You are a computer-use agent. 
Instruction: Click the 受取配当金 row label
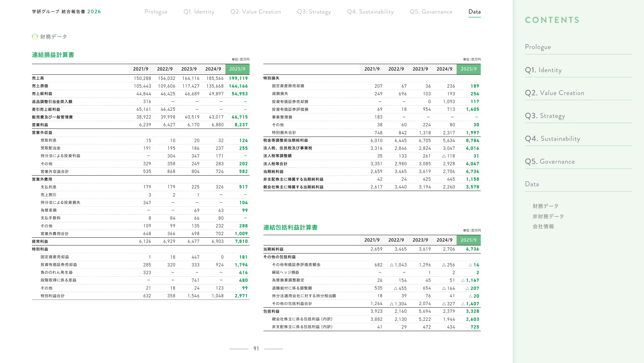51,148
